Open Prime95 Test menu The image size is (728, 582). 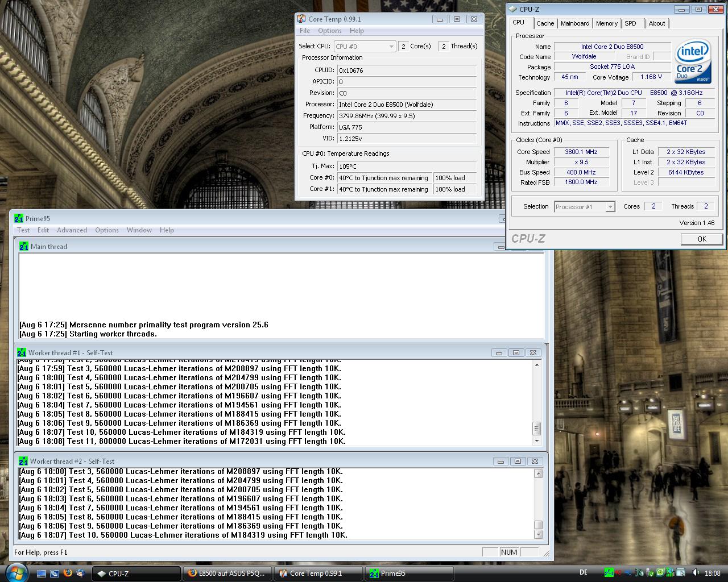click(x=23, y=230)
